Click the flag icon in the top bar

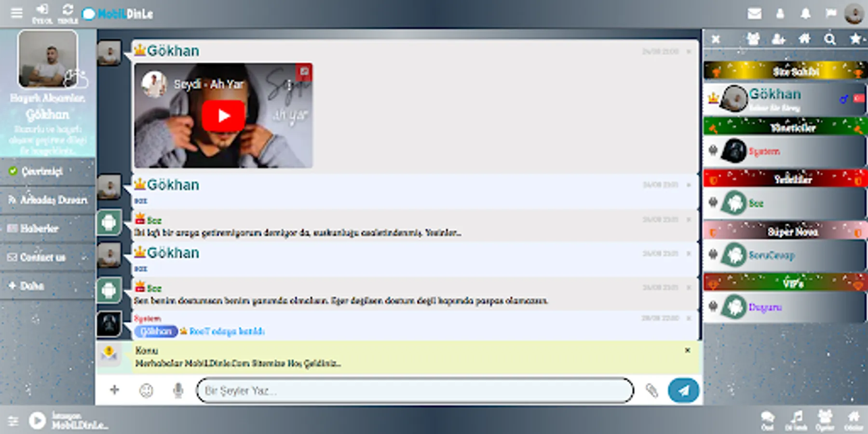tap(830, 13)
